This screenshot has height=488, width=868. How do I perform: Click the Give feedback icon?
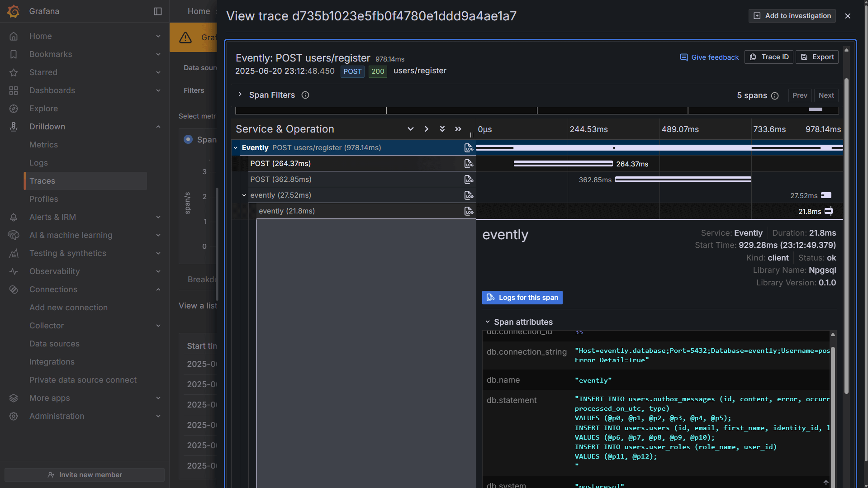(x=683, y=57)
